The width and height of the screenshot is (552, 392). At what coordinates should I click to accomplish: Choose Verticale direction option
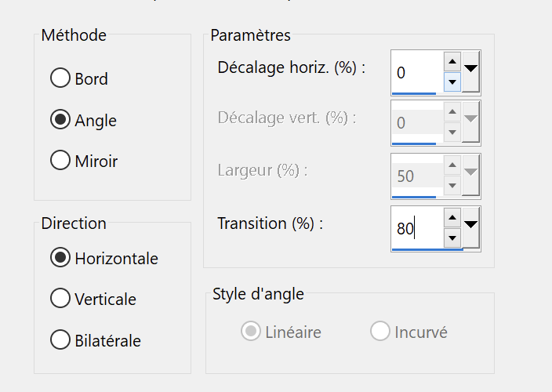pos(60,299)
